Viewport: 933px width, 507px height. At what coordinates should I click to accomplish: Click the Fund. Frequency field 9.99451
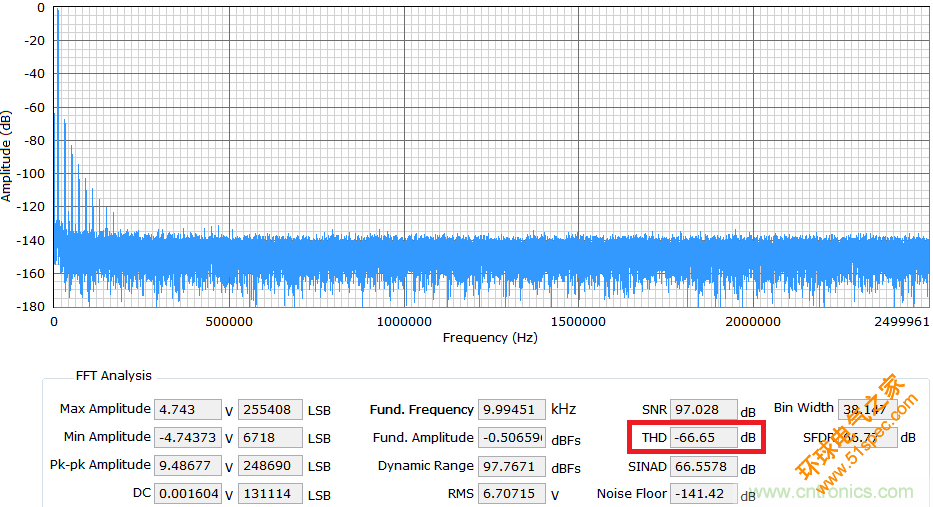[x=512, y=409]
